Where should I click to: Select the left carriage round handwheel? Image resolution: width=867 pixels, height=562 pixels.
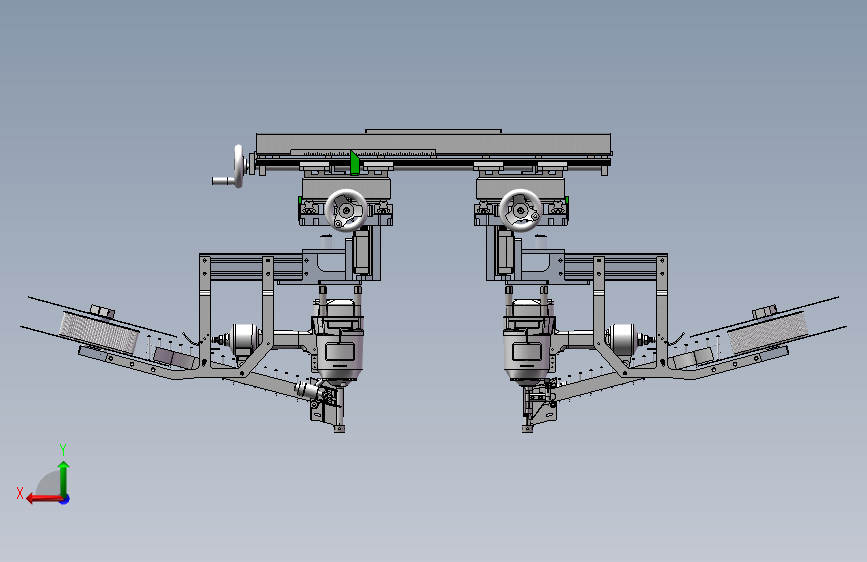click(x=346, y=210)
